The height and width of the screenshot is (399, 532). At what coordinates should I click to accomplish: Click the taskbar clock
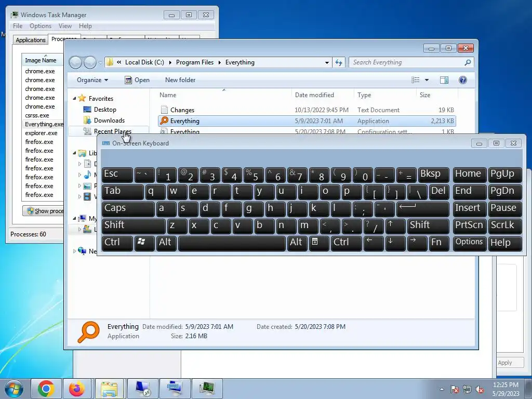[506, 389]
